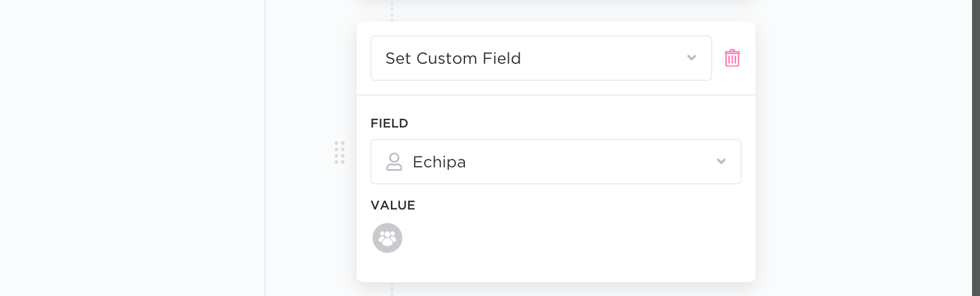Click the horizontal separator inside the action card
The height and width of the screenshot is (296, 980).
tap(556, 95)
